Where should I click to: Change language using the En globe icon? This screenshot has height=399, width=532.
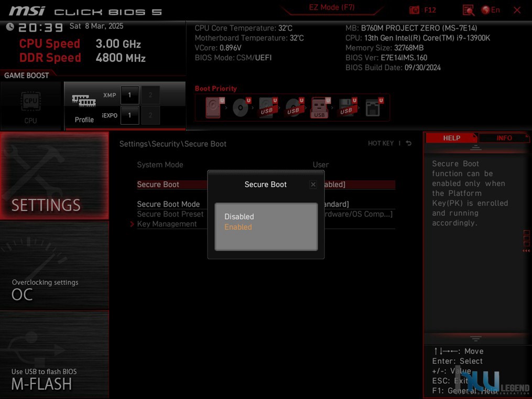(491, 10)
